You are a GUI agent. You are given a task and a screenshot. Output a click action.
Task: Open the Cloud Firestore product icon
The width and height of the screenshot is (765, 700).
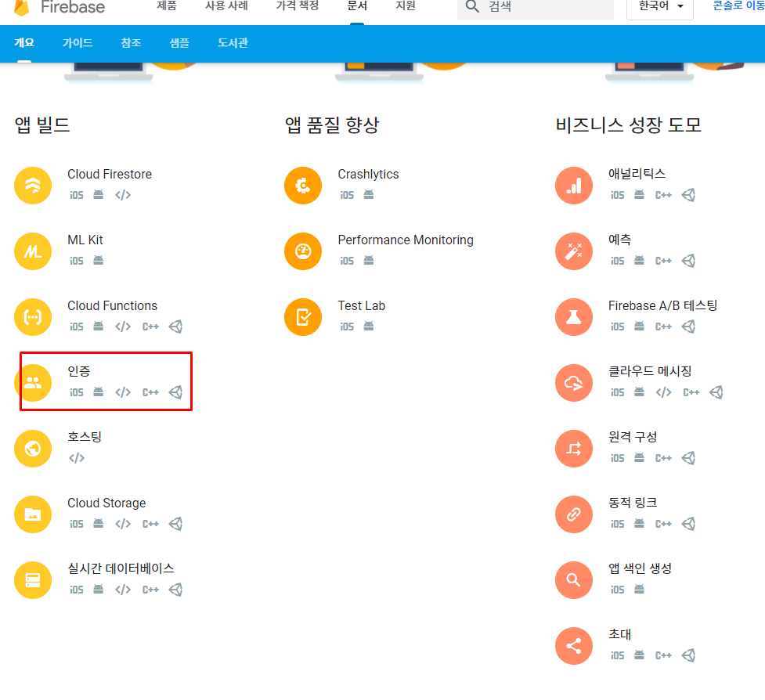click(x=33, y=186)
